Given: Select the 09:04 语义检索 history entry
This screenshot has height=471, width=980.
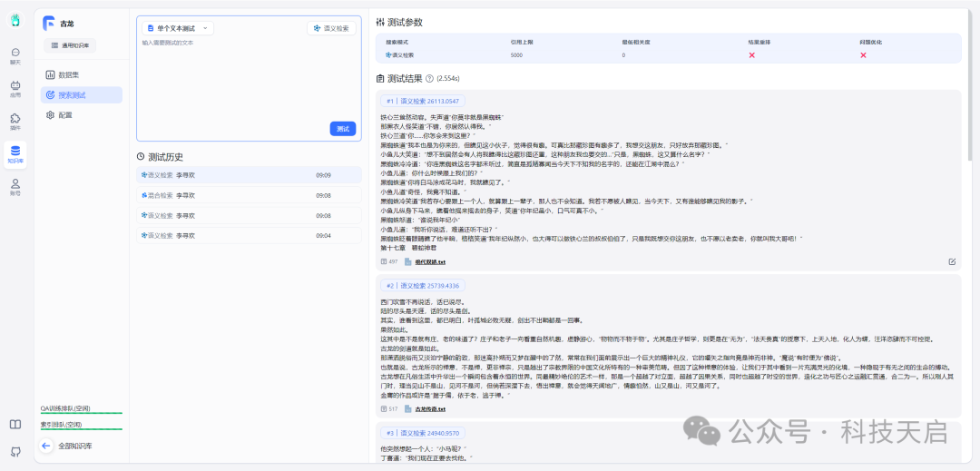Looking at the screenshot, I should point(249,236).
